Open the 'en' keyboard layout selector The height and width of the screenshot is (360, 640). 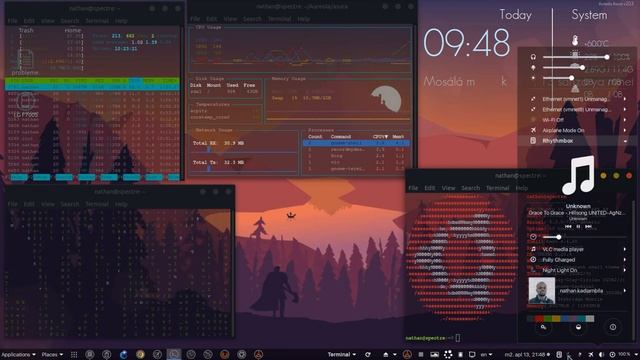486,354
